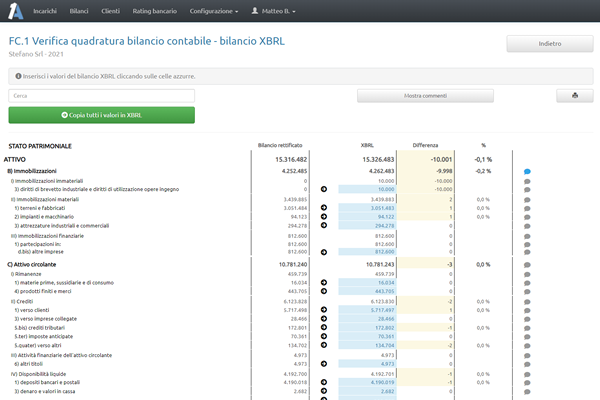The image size is (600, 400).
Task: Edit XBRL cell 16.034 for materie prime
Action: click(x=367, y=282)
